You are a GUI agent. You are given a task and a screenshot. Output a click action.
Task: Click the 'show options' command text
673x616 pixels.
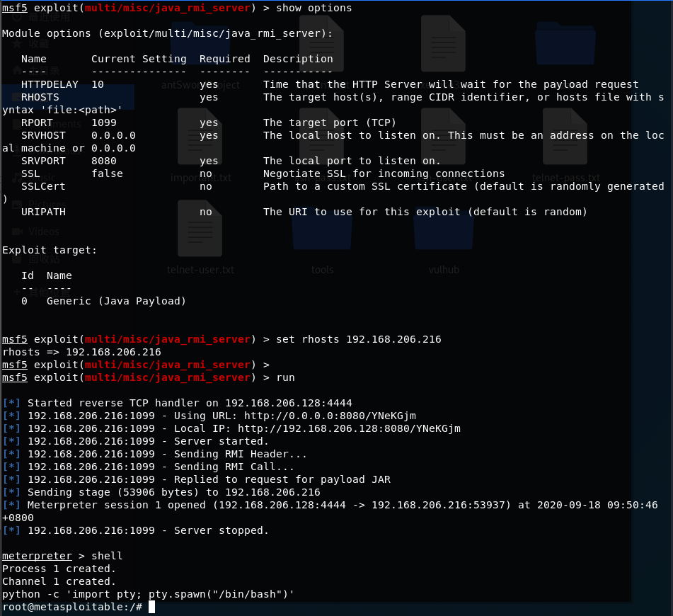(x=314, y=8)
